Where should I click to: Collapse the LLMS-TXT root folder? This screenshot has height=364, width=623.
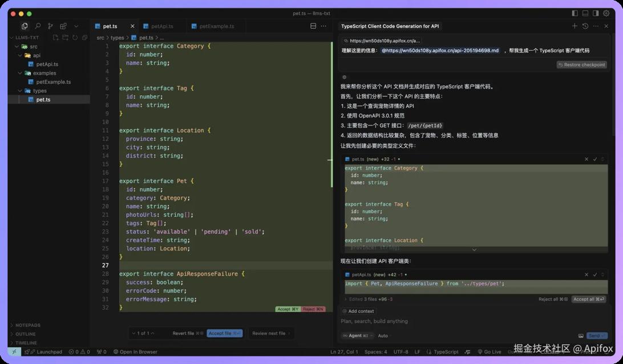click(x=25, y=37)
